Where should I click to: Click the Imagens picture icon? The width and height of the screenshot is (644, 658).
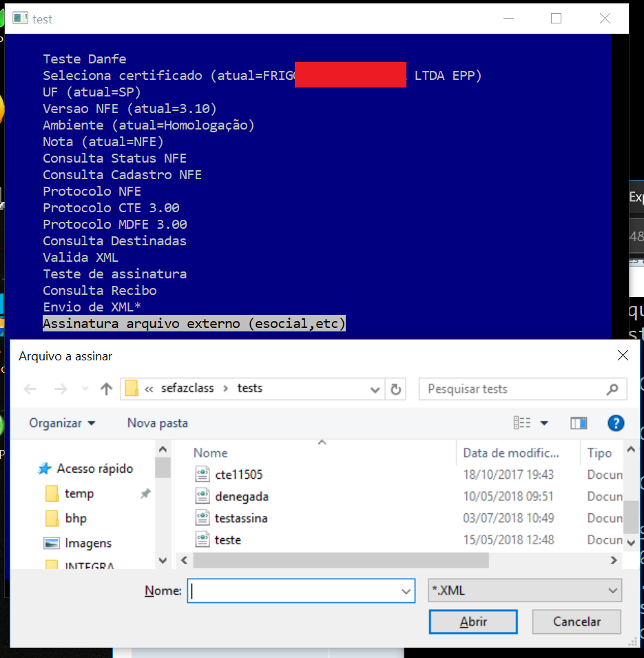pos(52,543)
